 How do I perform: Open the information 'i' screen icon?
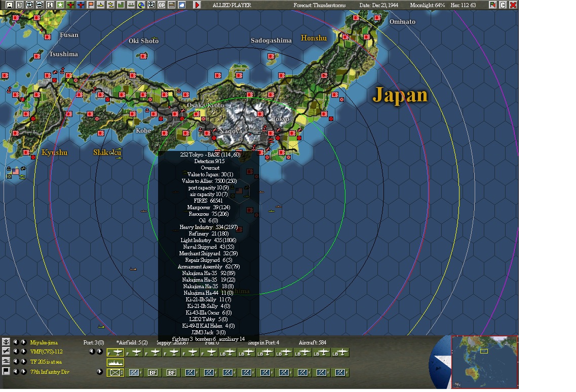50,5
